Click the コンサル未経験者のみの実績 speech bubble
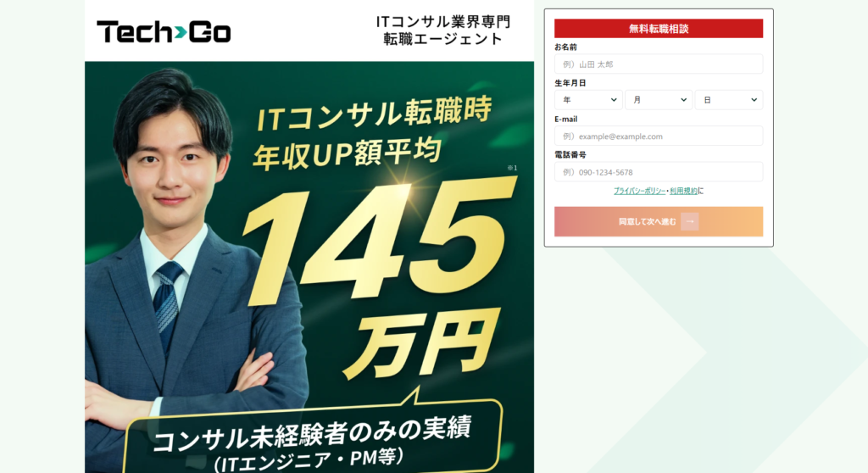The image size is (868, 473). [x=313, y=437]
